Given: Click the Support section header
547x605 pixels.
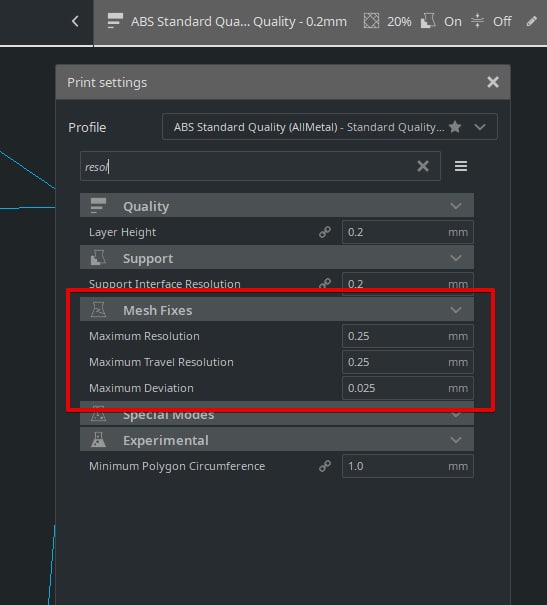Looking at the screenshot, I should 277,258.
